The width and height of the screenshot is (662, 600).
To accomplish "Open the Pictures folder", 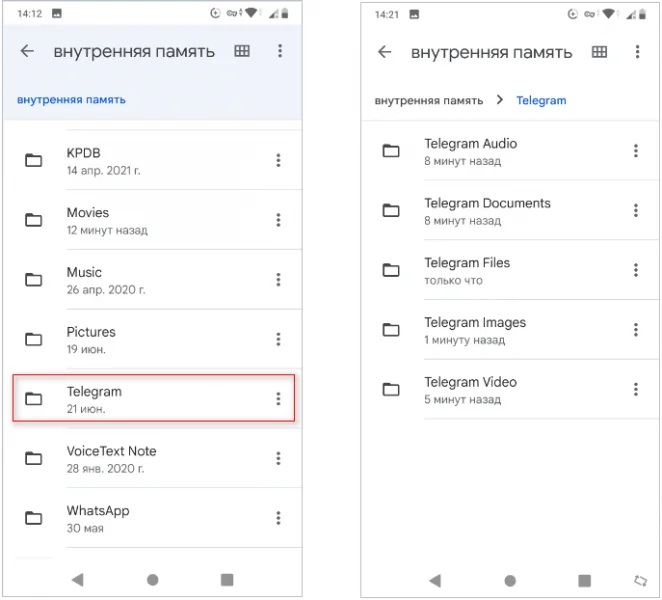I will [x=153, y=339].
